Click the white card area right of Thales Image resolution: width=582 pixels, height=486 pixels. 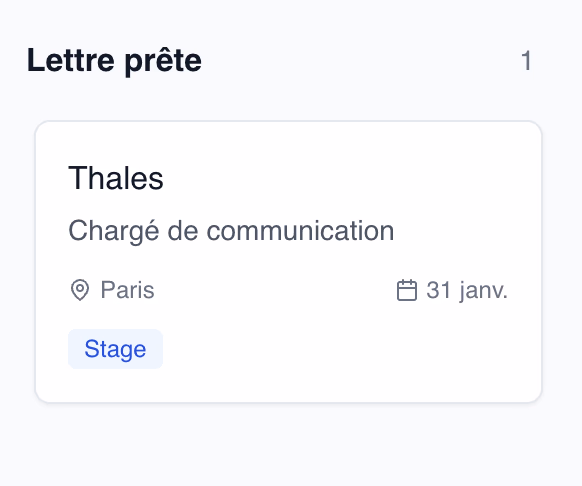click(x=334, y=178)
